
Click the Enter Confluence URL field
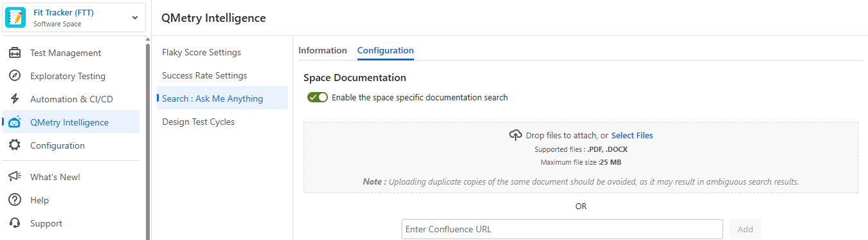click(x=563, y=229)
